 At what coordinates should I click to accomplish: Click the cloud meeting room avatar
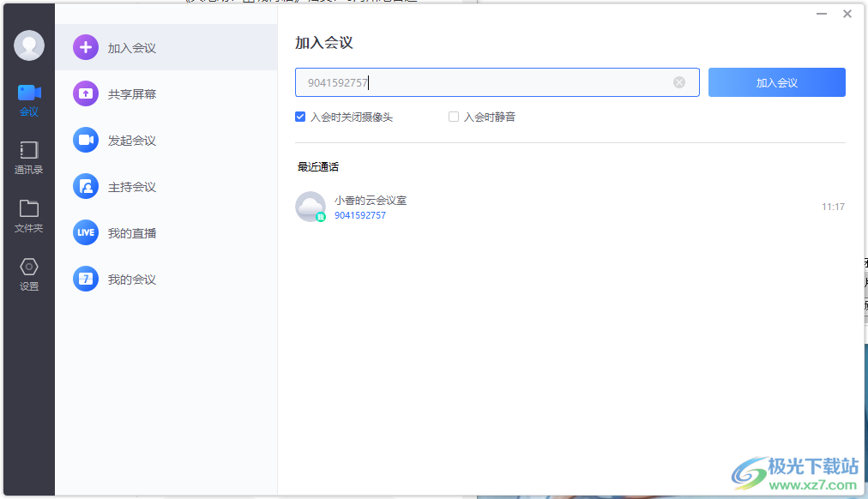coord(310,207)
